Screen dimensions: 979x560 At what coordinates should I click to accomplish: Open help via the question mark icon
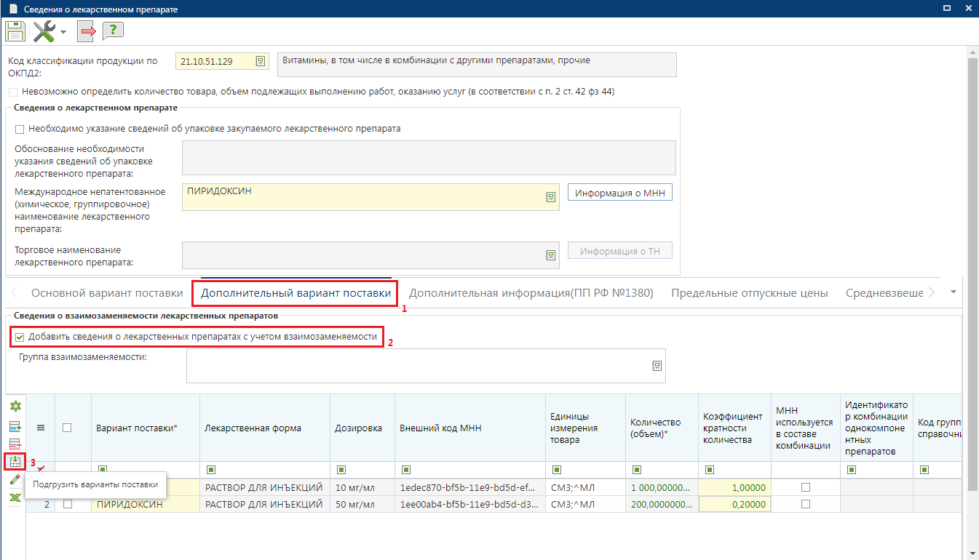coord(113,31)
